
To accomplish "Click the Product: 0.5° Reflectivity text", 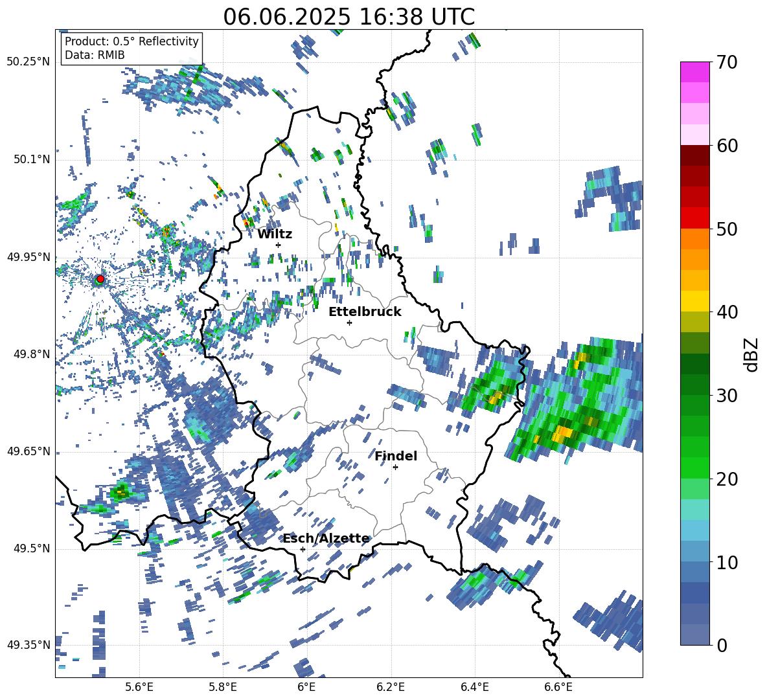I will coord(132,41).
